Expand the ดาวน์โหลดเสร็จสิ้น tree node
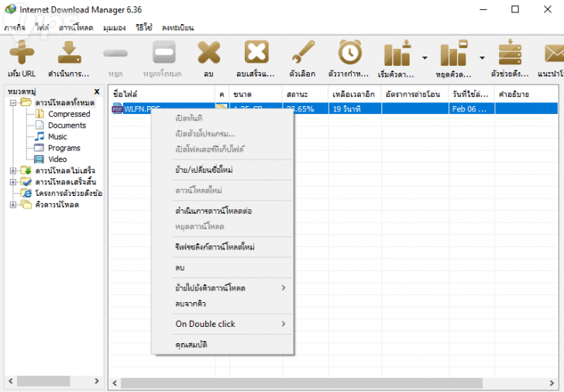 click(x=13, y=182)
